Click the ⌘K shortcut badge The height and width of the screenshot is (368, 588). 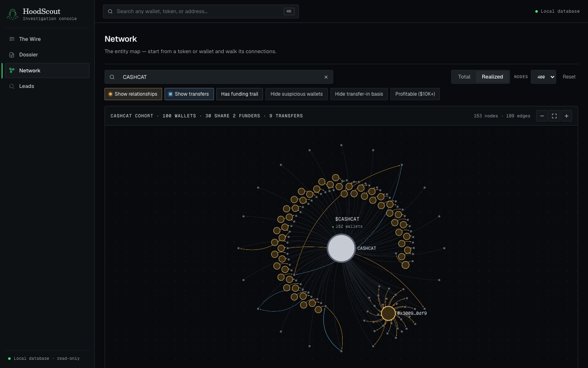pyautogui.click(x=289, y=11)
